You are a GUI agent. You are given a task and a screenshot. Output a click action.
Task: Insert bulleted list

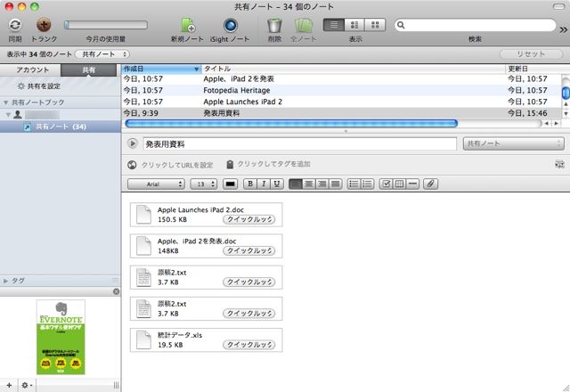click(354, 184)
